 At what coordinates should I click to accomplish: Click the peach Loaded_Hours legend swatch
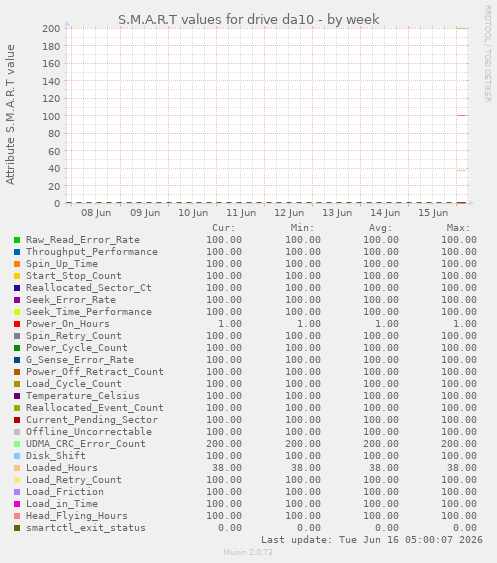click(x=17, y=468)
